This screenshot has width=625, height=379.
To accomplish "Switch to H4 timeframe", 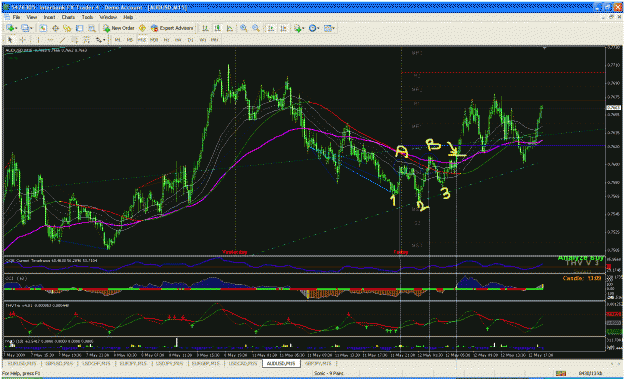I will (178, 40).
